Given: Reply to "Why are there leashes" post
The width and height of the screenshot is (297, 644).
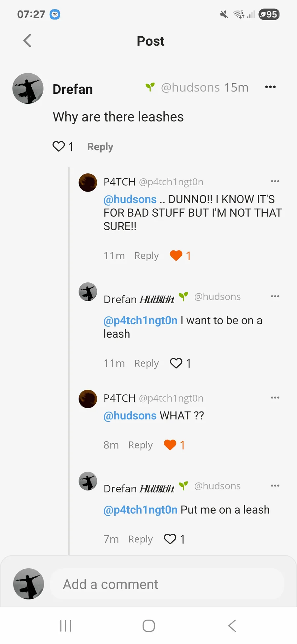Looking at the screenshot, I should click(x=100, y=147).
